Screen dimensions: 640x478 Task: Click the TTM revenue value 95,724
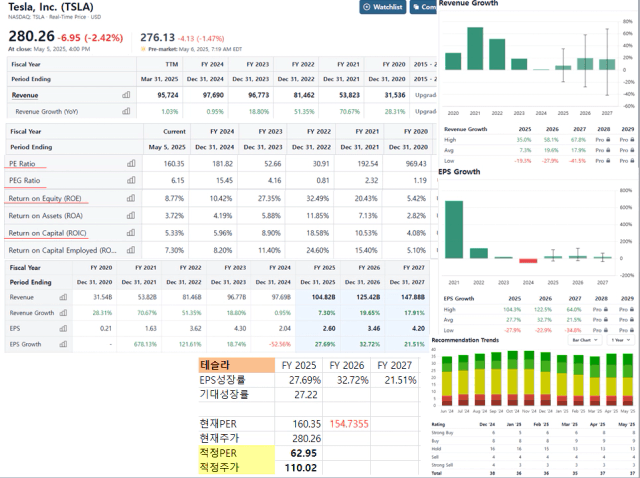(x=168, y=95)
